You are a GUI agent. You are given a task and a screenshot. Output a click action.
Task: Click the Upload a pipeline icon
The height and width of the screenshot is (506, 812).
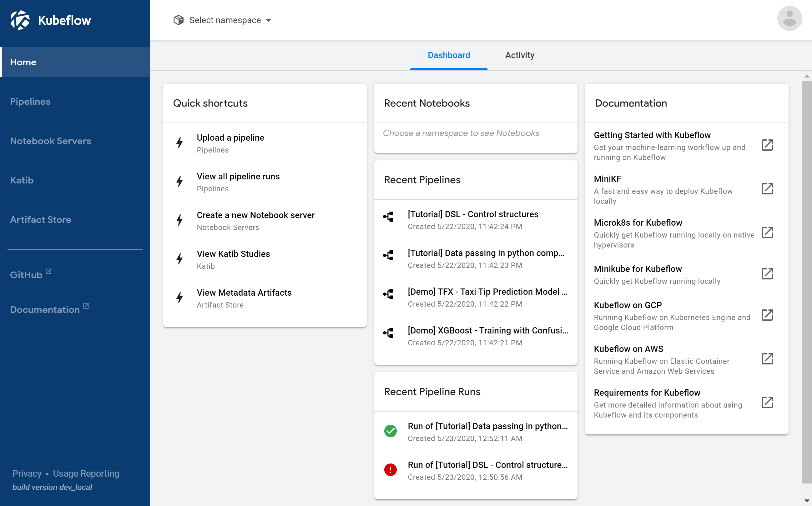pyautogui.click(x=179, y=143)
